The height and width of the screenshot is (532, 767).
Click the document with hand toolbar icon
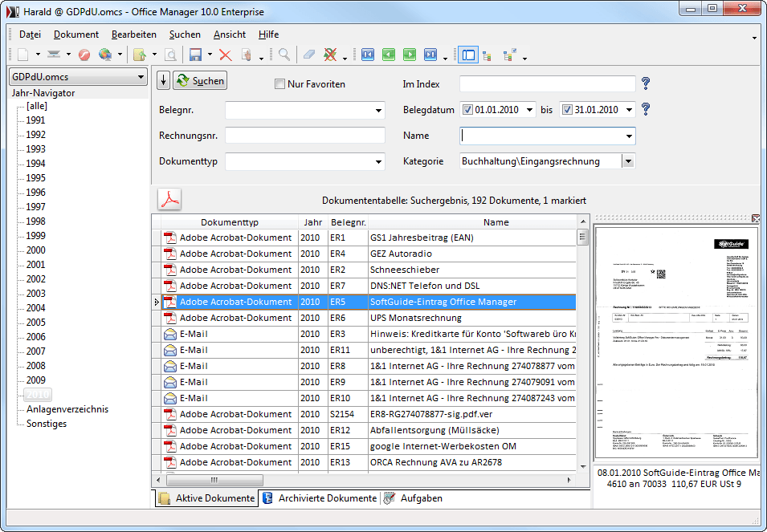[247, 55]
